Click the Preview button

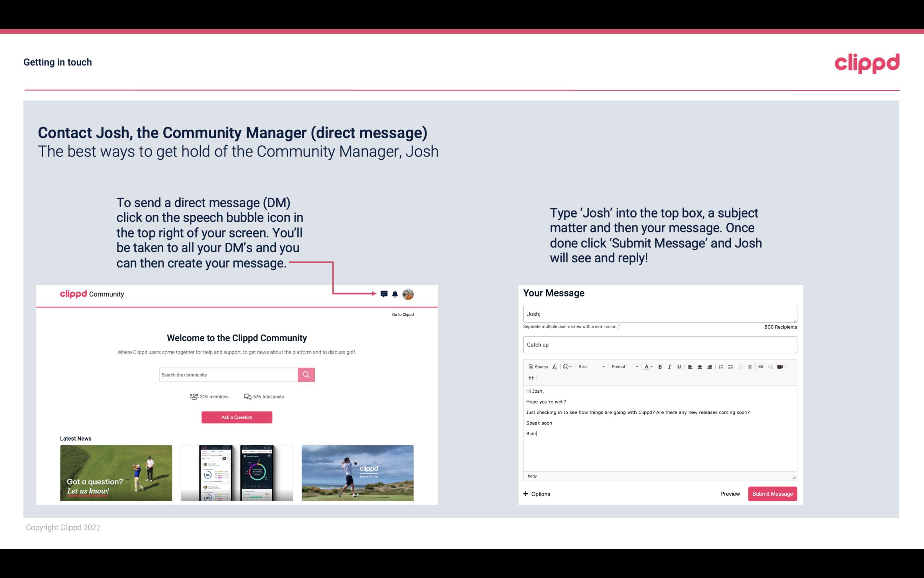730,494
